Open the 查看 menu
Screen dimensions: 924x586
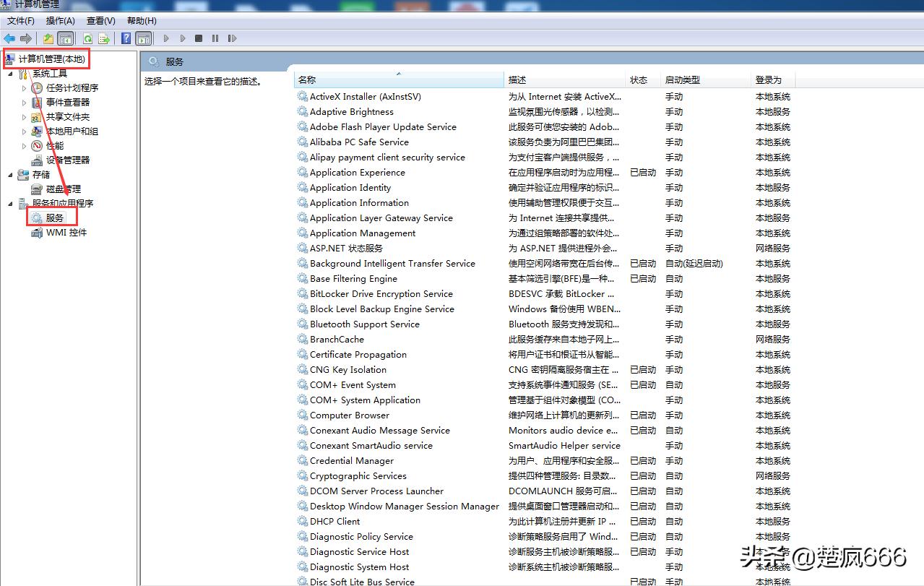100,20
